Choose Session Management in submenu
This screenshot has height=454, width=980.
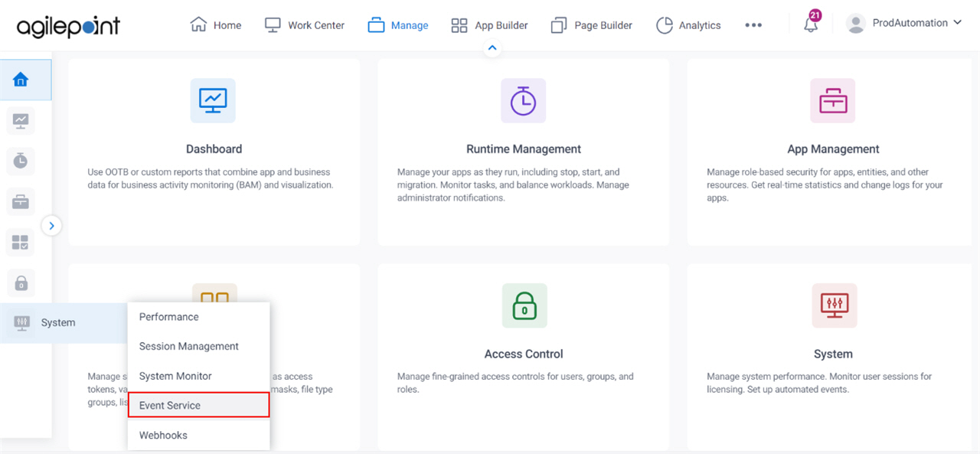click(x=199, y=346)
